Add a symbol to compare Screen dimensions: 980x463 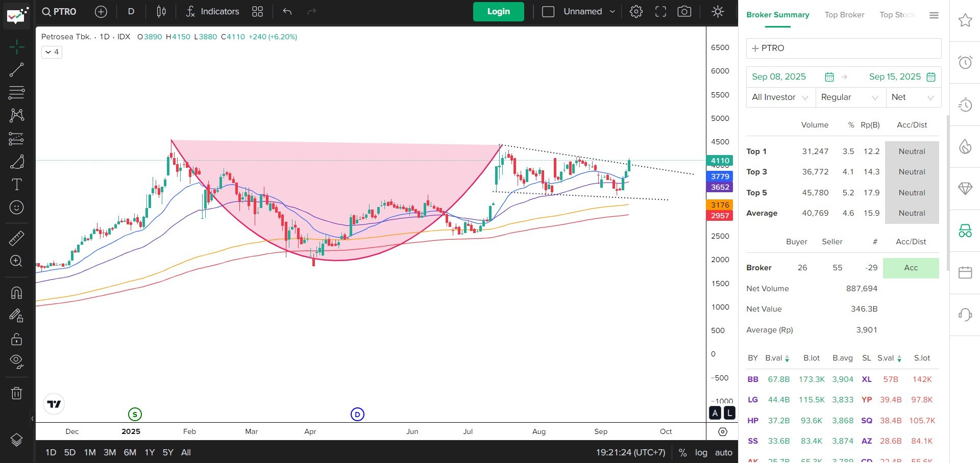(101, 12)
